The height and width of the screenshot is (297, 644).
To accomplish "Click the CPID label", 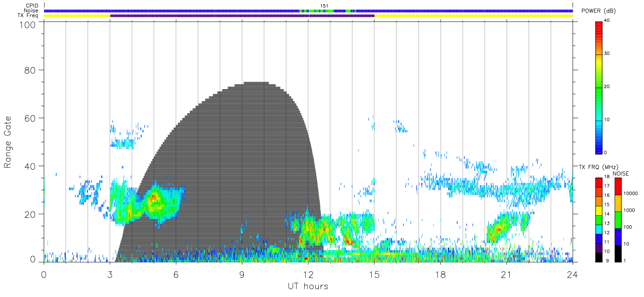I will coord(31,6).
